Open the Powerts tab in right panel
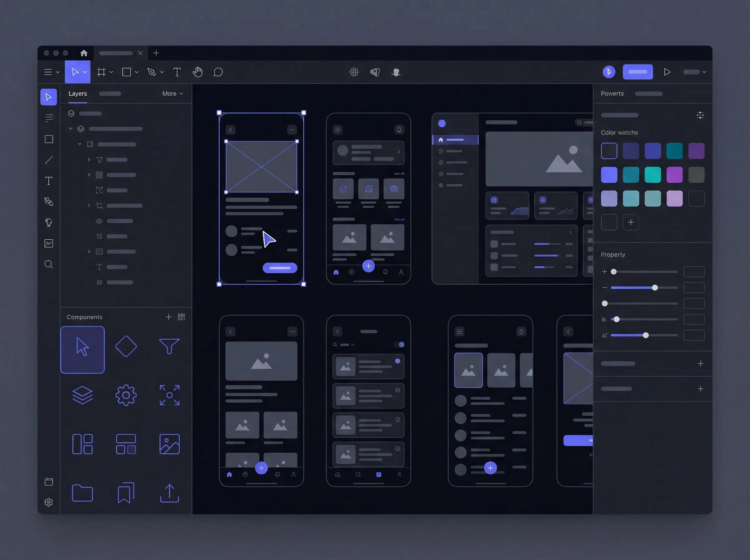The width and height of the screenshot is (750, 560). pos(612,93)
